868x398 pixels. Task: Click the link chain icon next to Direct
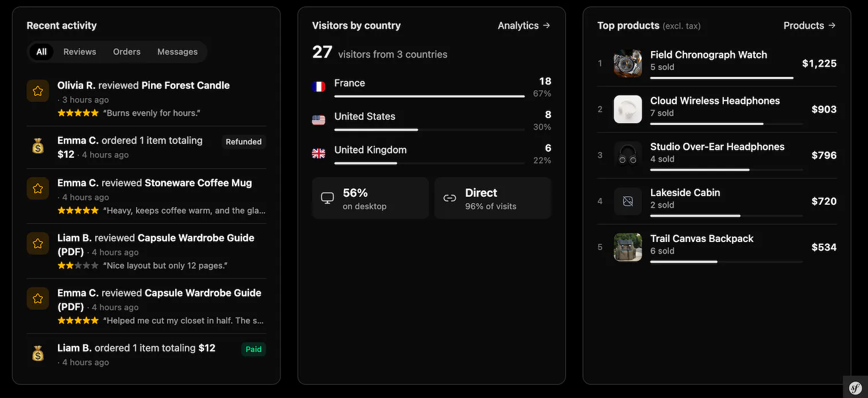(x=449, y=198)
